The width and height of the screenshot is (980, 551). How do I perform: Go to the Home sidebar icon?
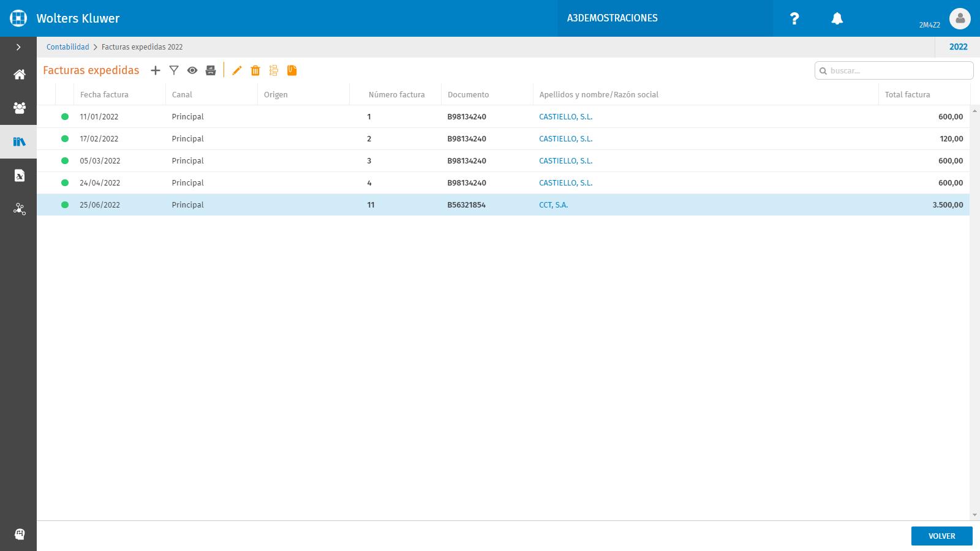pos(20,75)
